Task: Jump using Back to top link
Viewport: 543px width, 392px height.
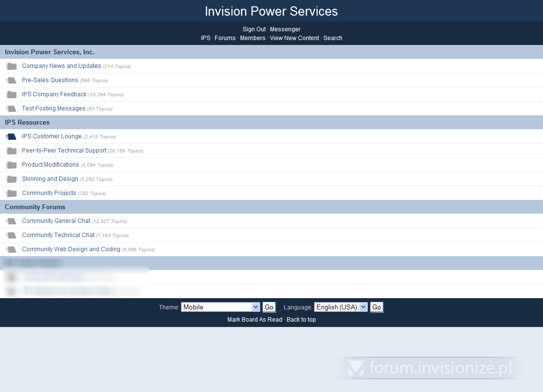Action: coord(301,320)
